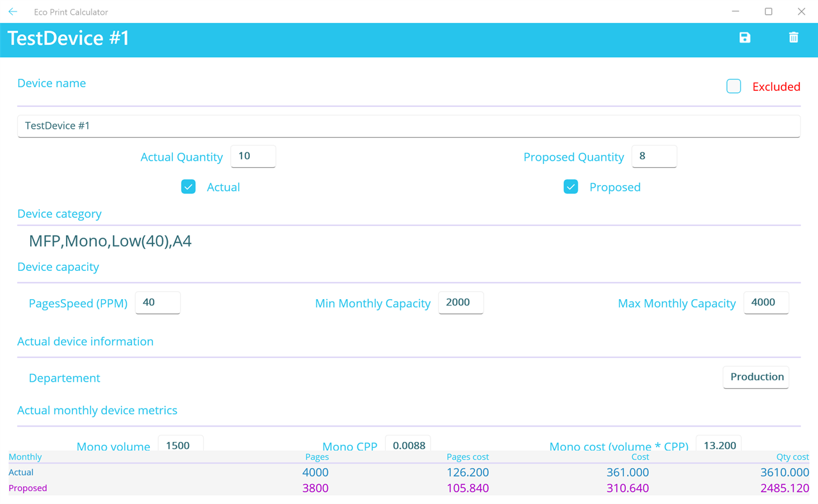This screenshot has height=504, width=818.
Task: Click the Mono CPP field
Action: point(408,443)
